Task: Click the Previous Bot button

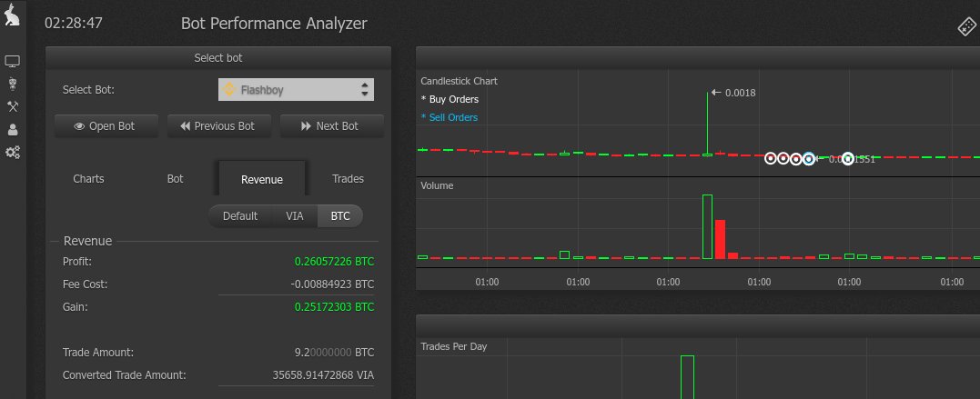Action: click(x=218, y=126)
